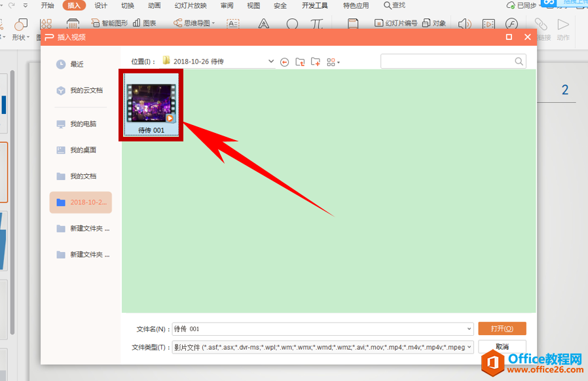Viewport: 588px width, 381px height.
Task: Click the 取消 cancel button
Action: 502,346
